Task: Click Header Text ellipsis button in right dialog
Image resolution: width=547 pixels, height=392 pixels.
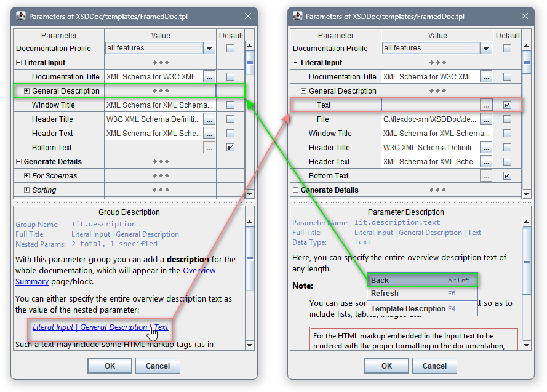Action: tap(486, 162)
